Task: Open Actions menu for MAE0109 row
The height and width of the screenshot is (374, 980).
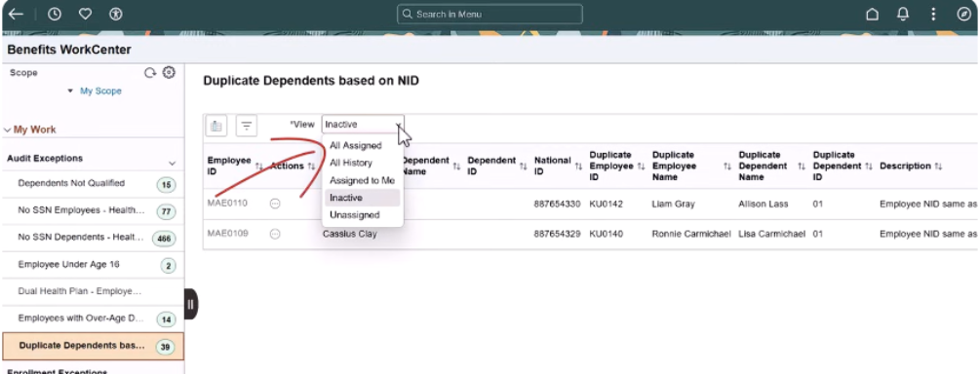Action: coord(275,234)
